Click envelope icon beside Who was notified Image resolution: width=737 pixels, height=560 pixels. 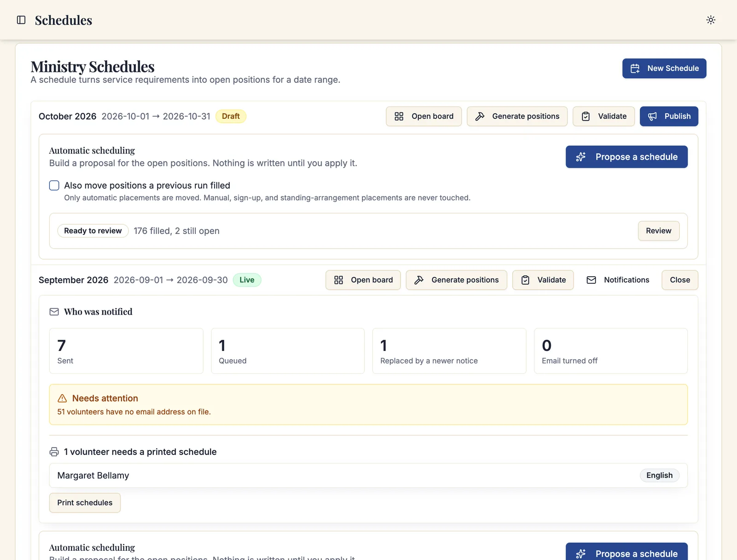(x=54, y=312)
